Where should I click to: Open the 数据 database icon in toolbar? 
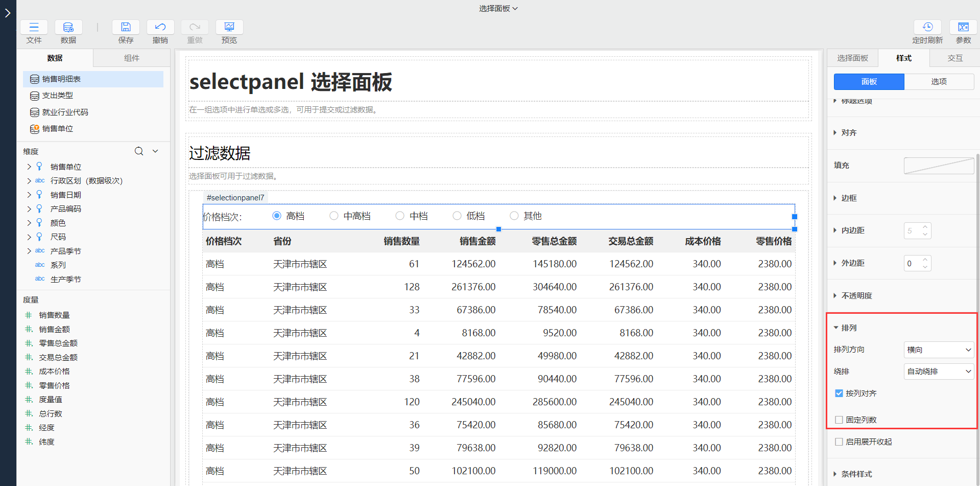pos(68,28)
